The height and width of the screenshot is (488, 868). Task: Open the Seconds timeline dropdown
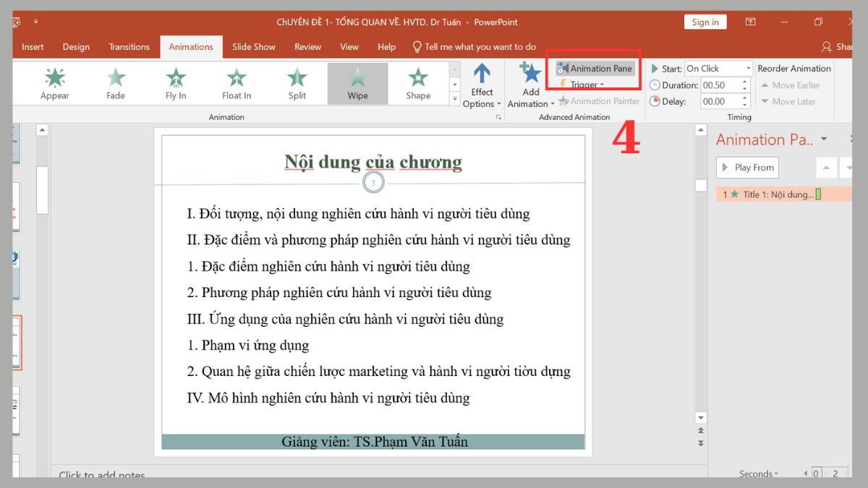click(x=757, y=474)
